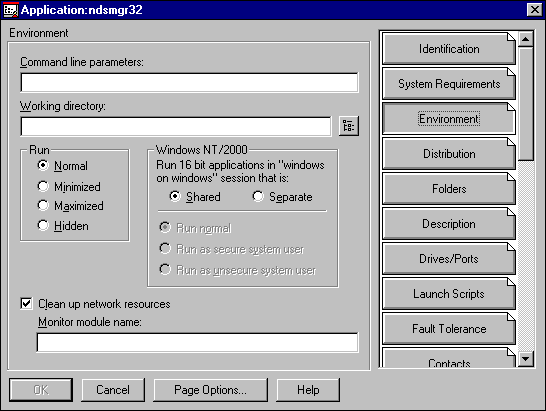Click the application icon in title bar

[x=10, y=10]
